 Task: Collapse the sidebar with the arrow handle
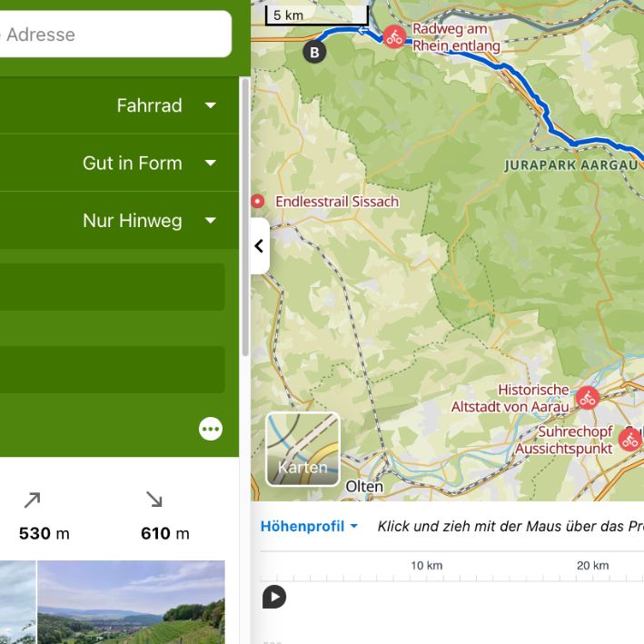[x=259, y=246]
